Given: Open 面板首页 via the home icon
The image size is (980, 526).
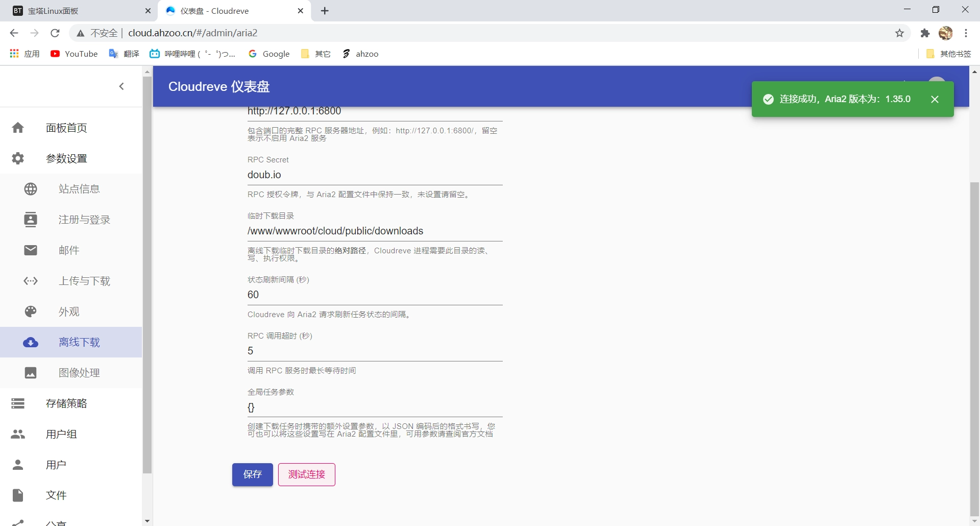Looking at the screenshot, I should pos(18,127).
